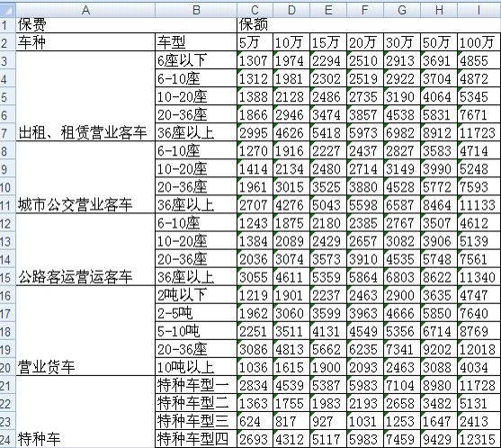The height and width of the screenshot is (448, 501).
Task: Click cell 城市公交营业客车
Action: point(85,177)
